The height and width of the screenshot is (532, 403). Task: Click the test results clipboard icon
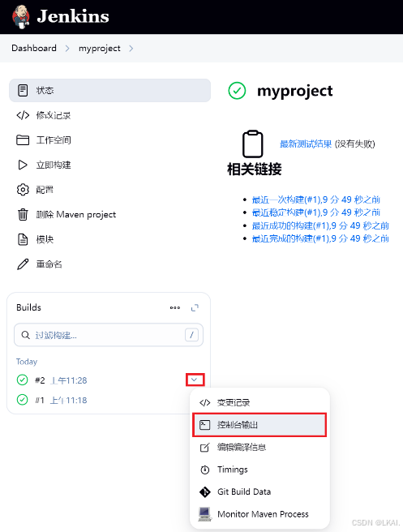253,144
